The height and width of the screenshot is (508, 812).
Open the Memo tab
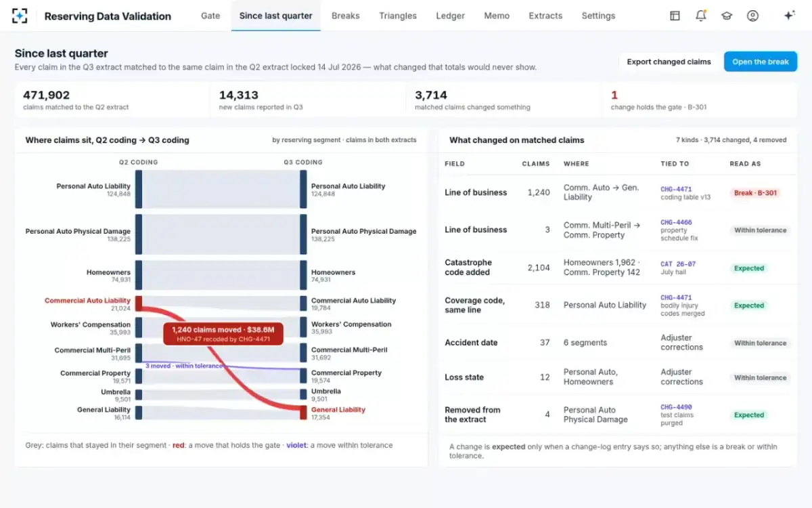pyautogui.click(x=497, y=16)
